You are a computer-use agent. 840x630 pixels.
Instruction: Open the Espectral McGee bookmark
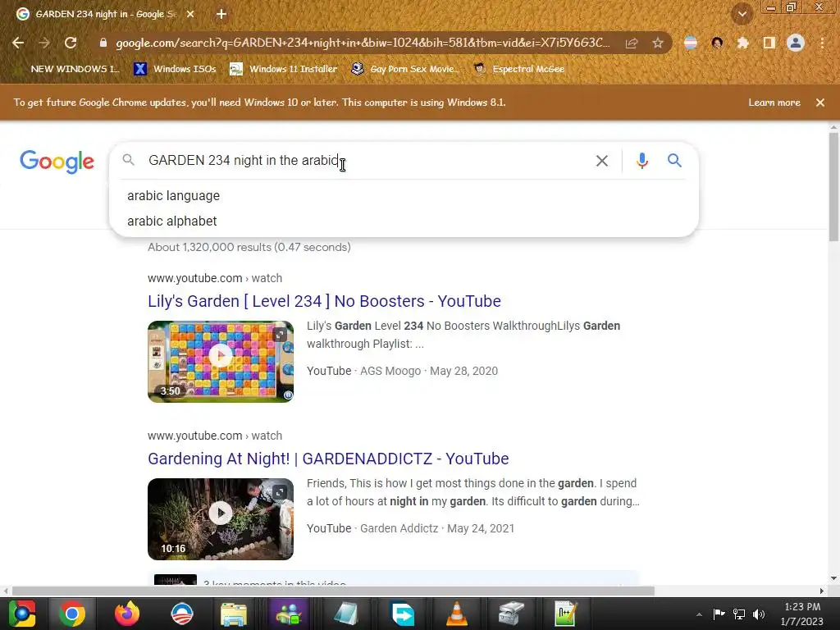519,69
